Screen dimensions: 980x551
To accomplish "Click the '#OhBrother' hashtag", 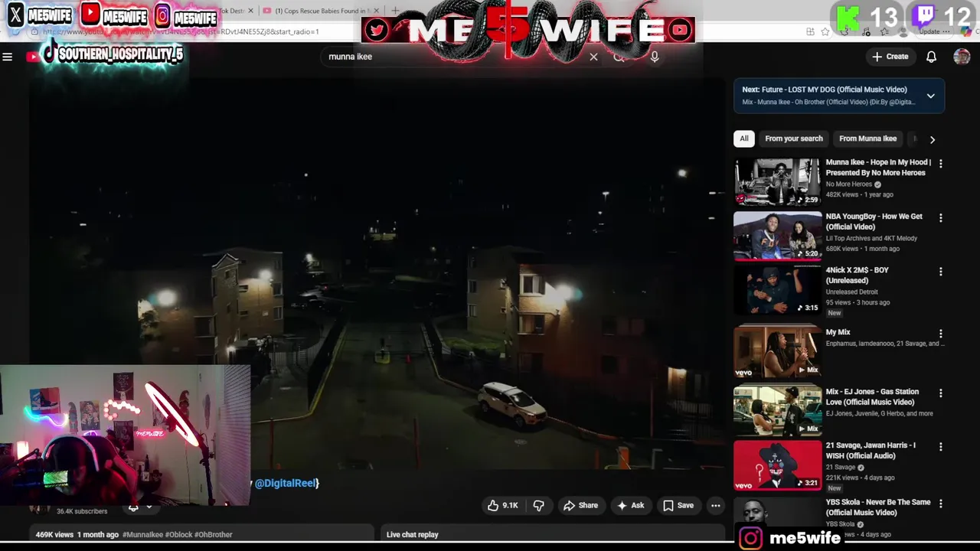I will (x=214, y=535).
